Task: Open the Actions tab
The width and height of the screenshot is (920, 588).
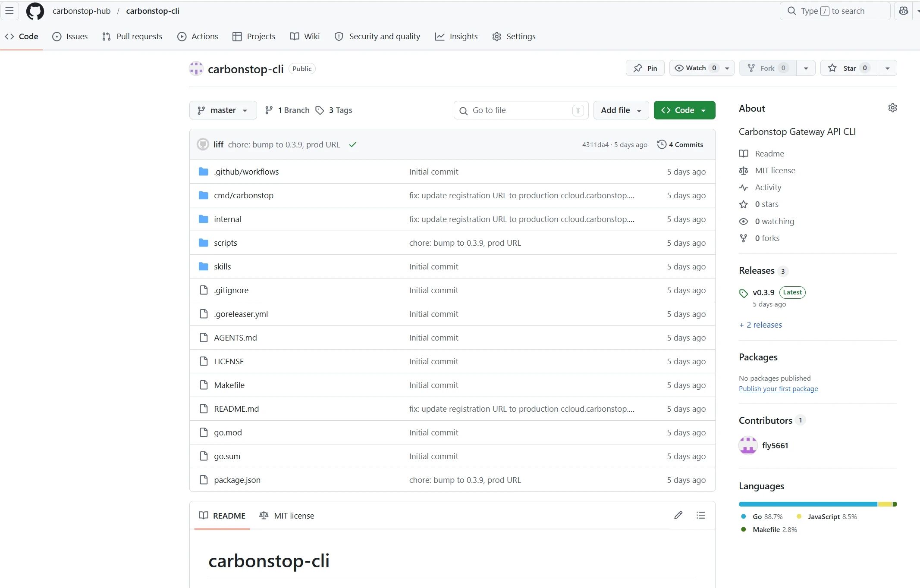Action: (198, 37)
